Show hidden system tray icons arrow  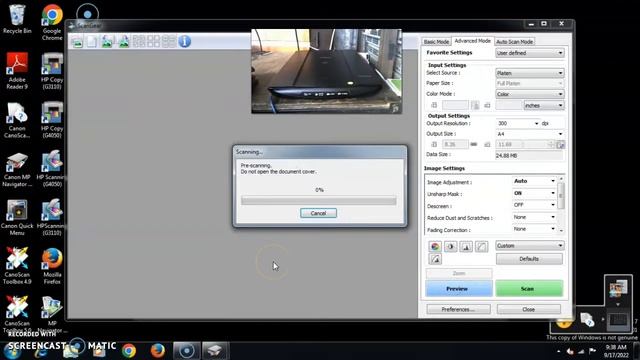pos(559,351)
